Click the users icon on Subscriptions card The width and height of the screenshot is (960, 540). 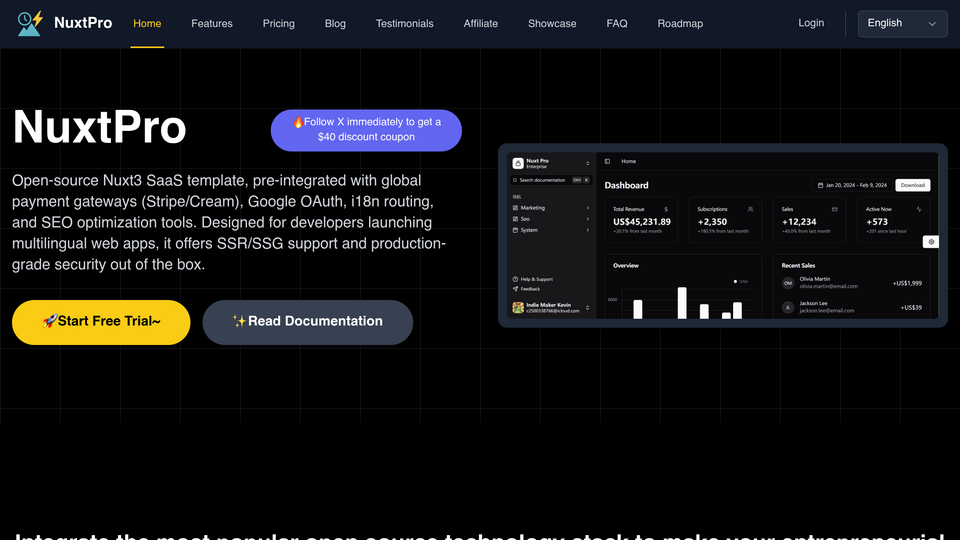(x=750, y=209)
